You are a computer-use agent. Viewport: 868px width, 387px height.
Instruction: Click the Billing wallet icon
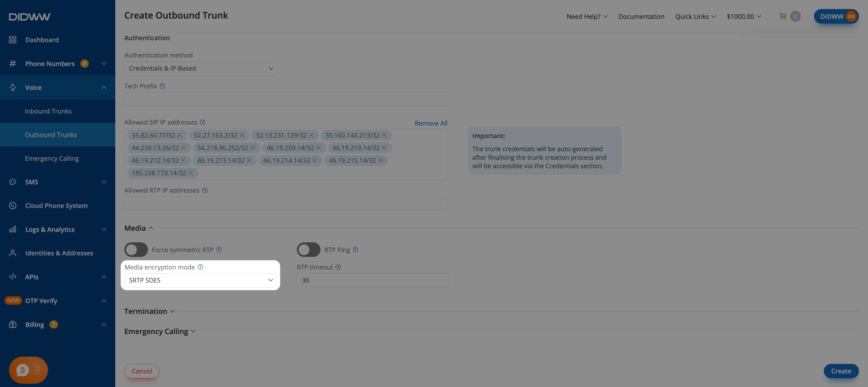pos(12,325)
